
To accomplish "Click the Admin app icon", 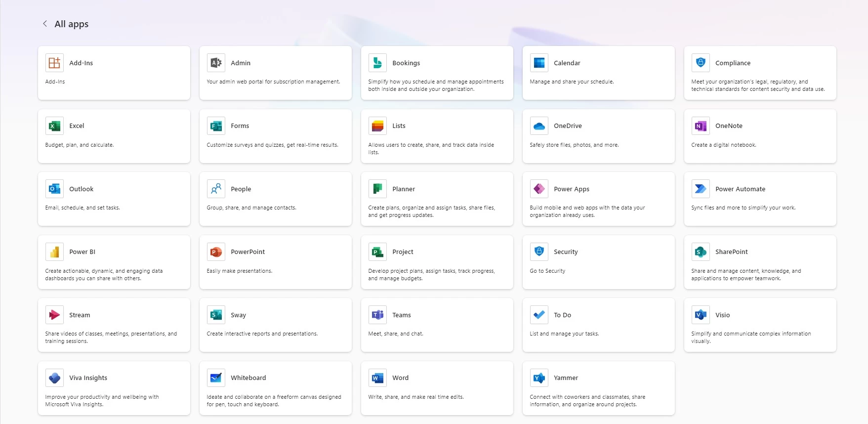I will [216, 63].
